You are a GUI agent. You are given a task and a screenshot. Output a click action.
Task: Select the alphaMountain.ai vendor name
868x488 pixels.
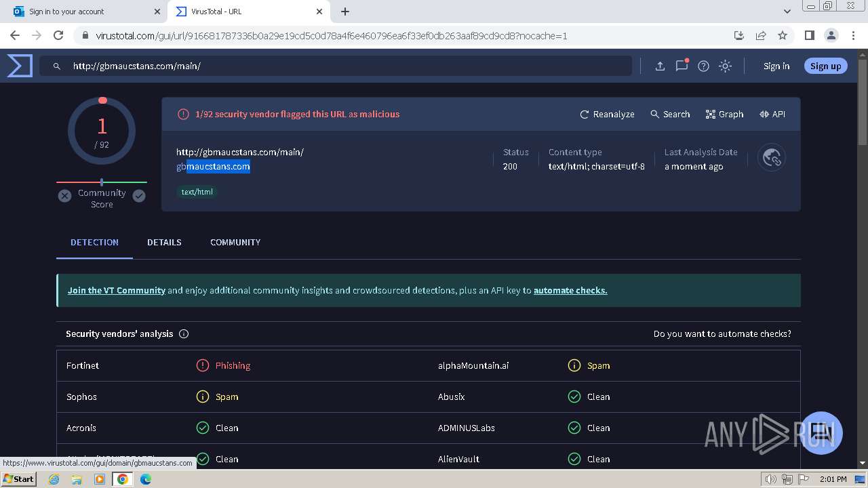(473, 365)
